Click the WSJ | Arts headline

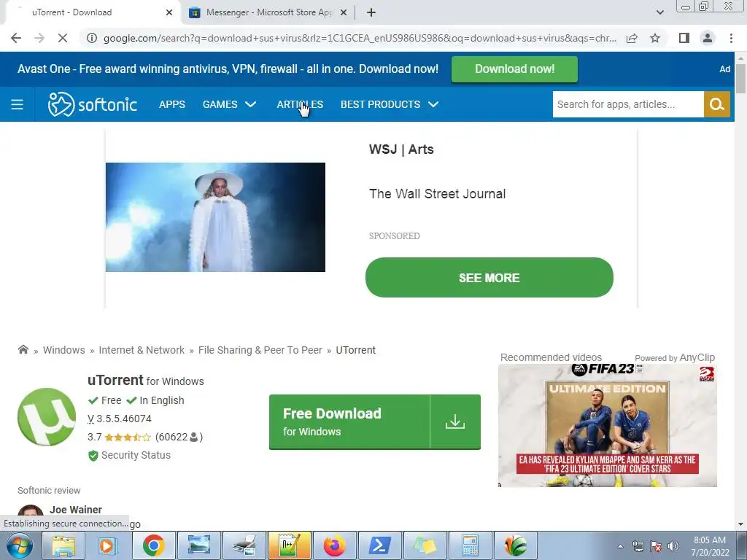401,149
